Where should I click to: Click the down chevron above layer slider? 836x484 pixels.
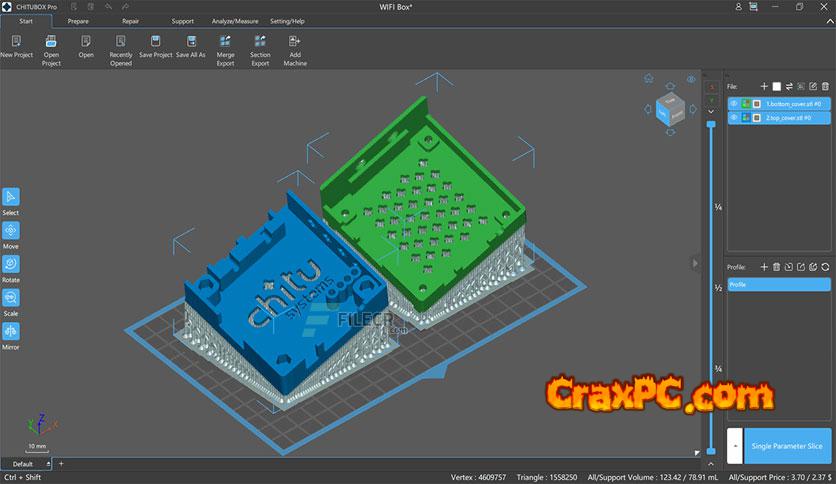[x=711, y=110]
